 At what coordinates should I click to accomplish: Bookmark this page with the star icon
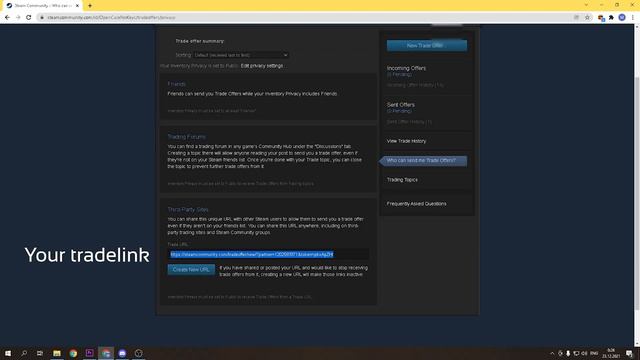pyautogui.click(x=587, y=18)
